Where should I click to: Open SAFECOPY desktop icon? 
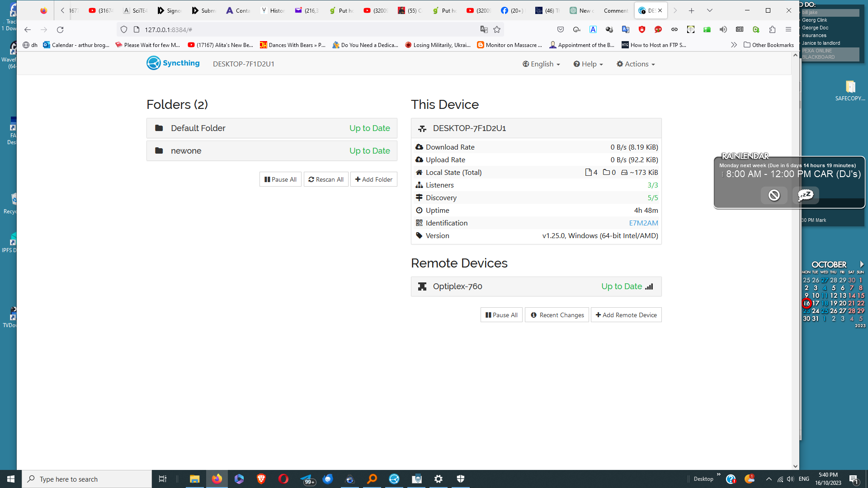coord(850,90)
